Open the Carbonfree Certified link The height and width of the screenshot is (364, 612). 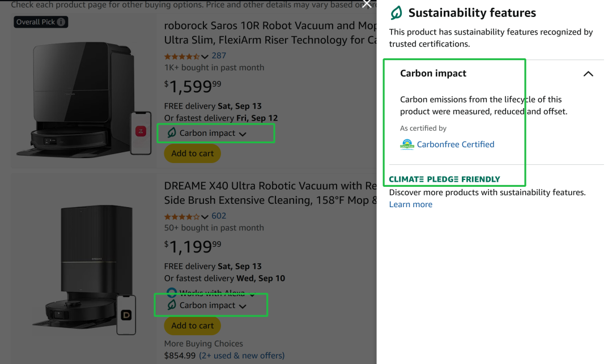click(456, 144)
